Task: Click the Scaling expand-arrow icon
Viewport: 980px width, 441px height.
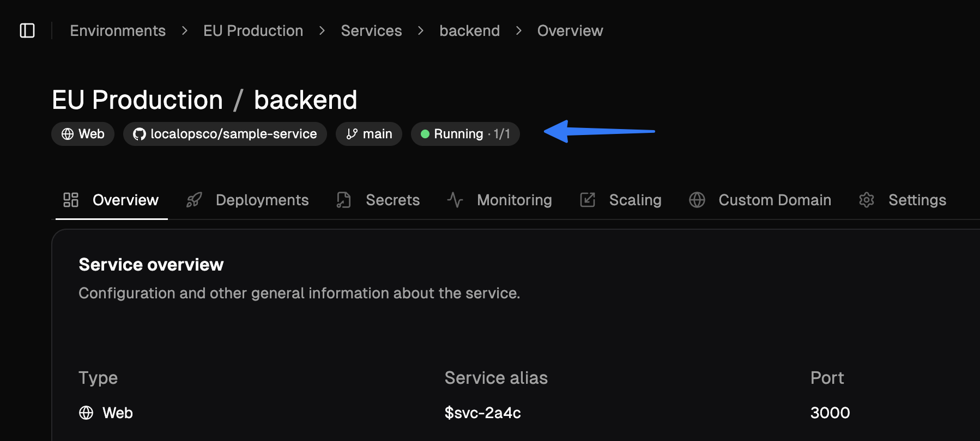Action: point(588,200)
